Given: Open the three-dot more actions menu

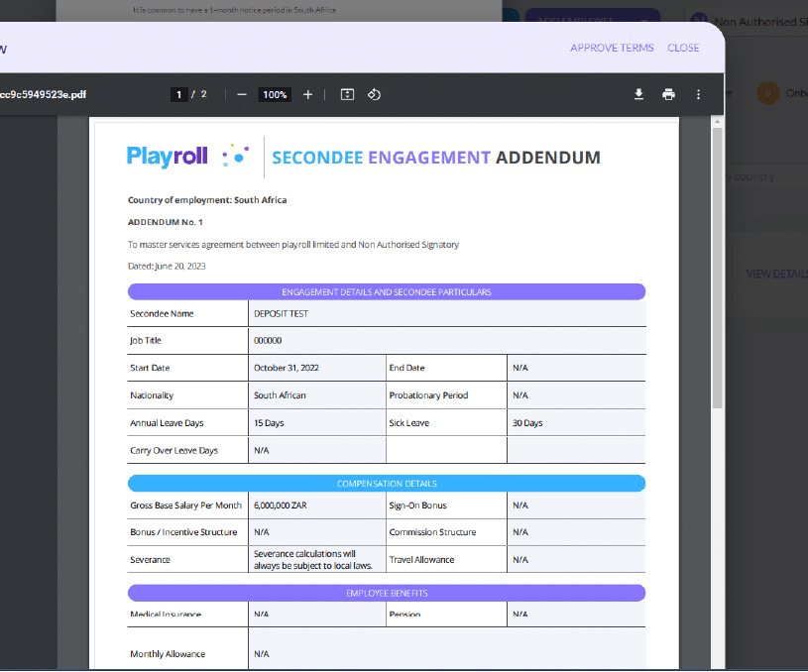Looking at the screenshot, I should [697, 94].
